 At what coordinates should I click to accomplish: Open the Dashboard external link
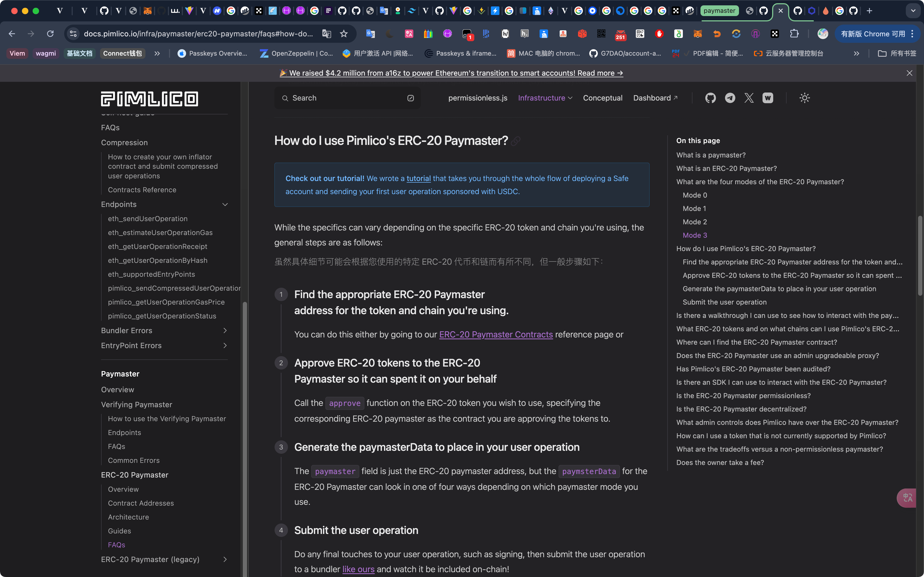(x=655, y=98)
